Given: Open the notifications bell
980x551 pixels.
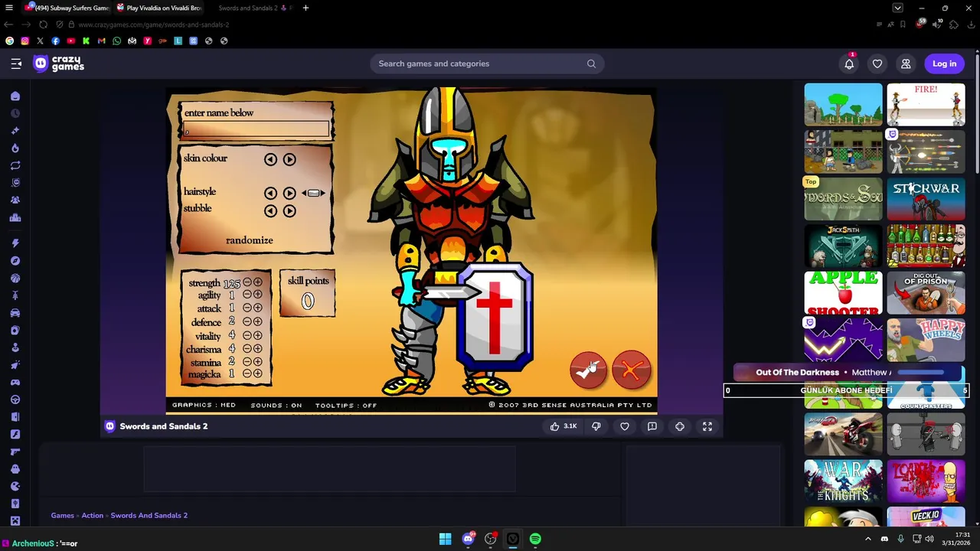Looking at the screenshot, I should tap(849, 64).
